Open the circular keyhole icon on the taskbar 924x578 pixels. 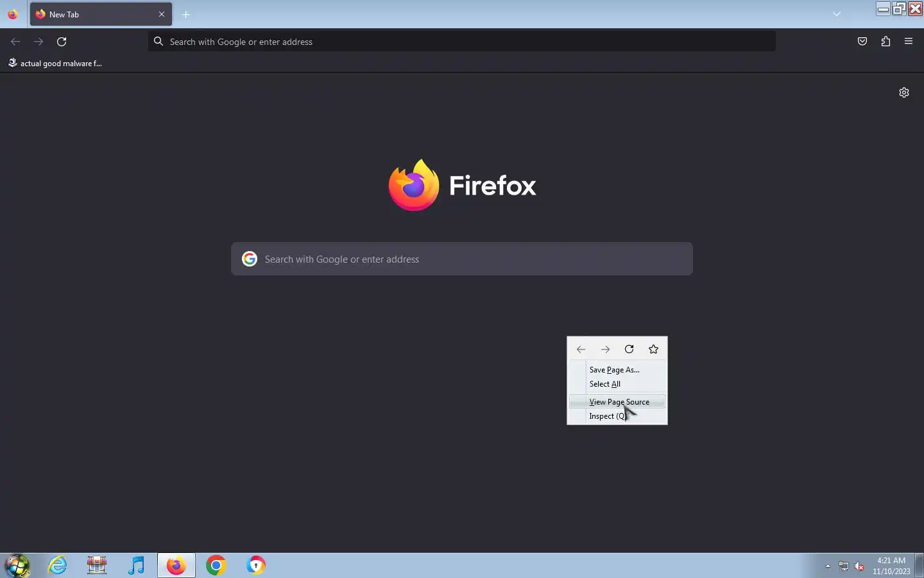point(256,566)
